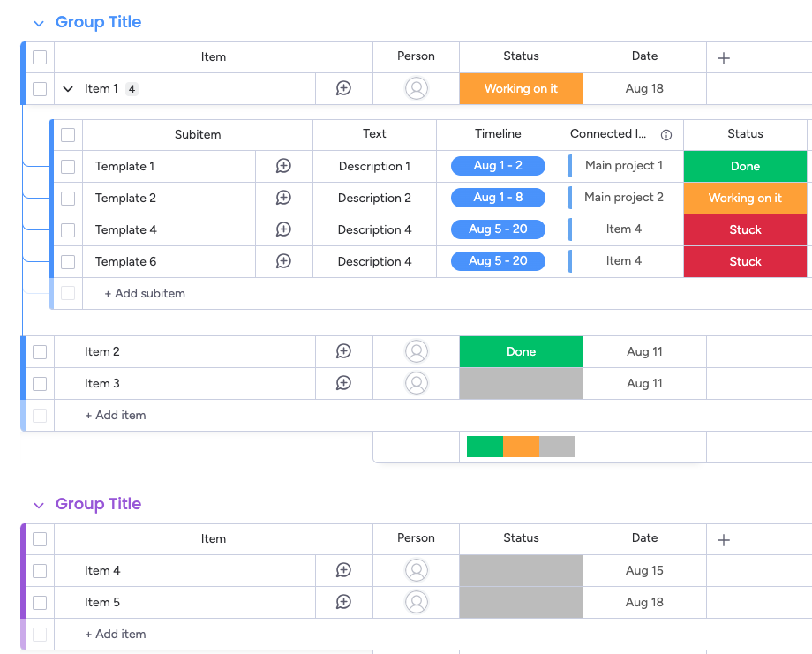Click the Timeline column header
812x654 pixels.
pyautogui.click(x=498, y=134)
